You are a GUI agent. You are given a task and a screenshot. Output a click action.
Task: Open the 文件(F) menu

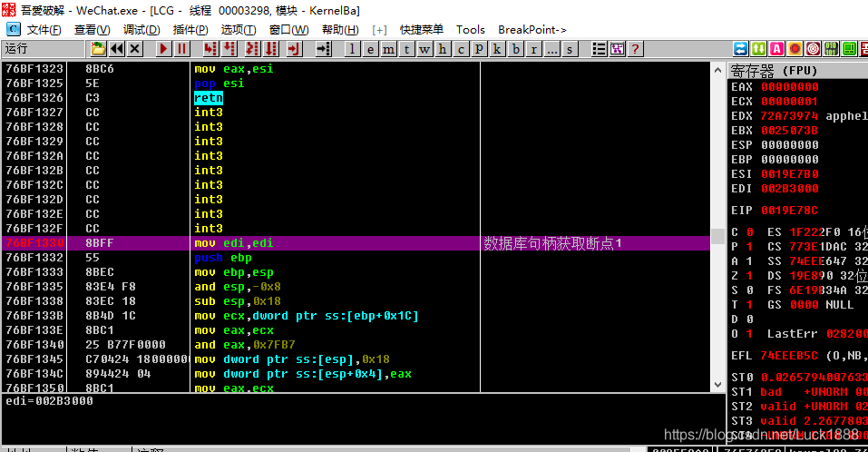44,30
